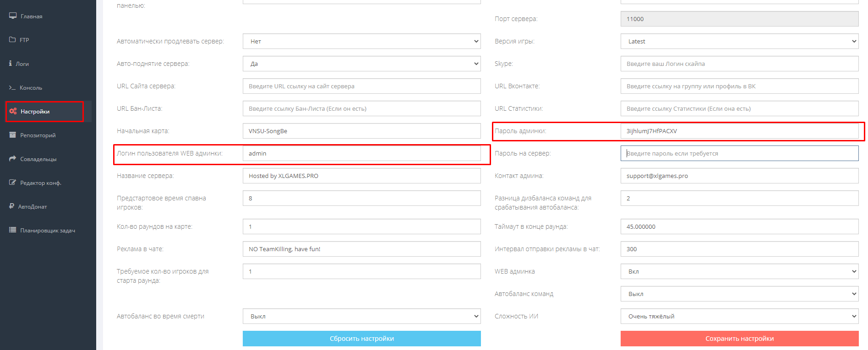Open Редактор конф. in the sidebar

[x=40, y=183]
